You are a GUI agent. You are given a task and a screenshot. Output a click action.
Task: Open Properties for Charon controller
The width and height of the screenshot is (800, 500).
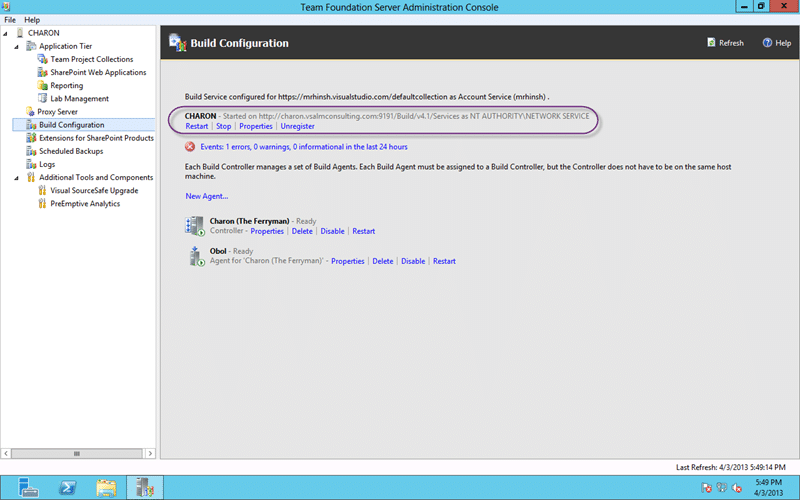click(267, 231)
